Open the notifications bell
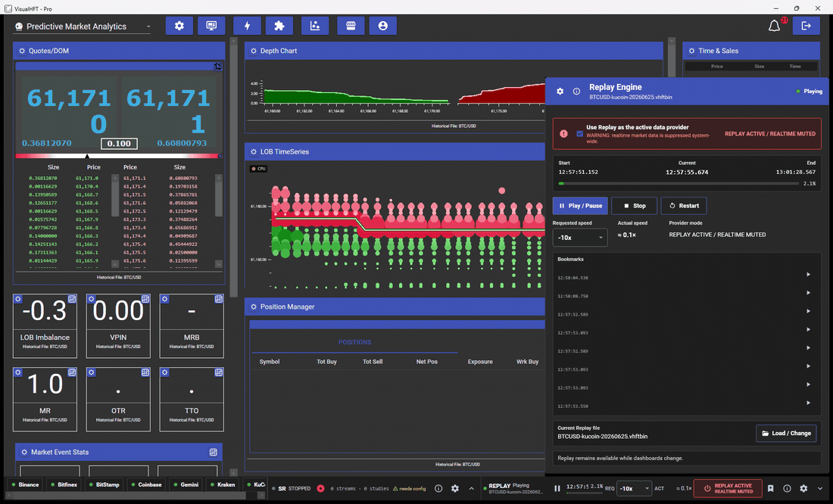 coord(774,26)
